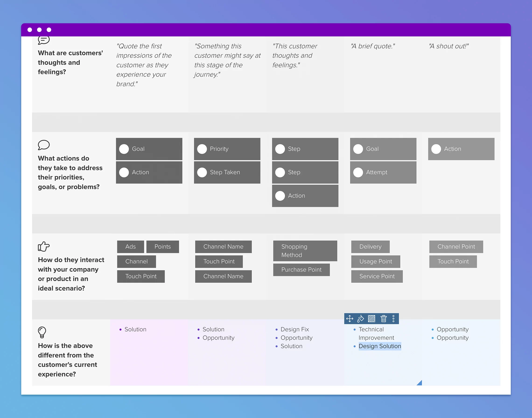Click the Ads tag
Screen dimensions: 532x418
pyautogui.click(x=130, y=247)
